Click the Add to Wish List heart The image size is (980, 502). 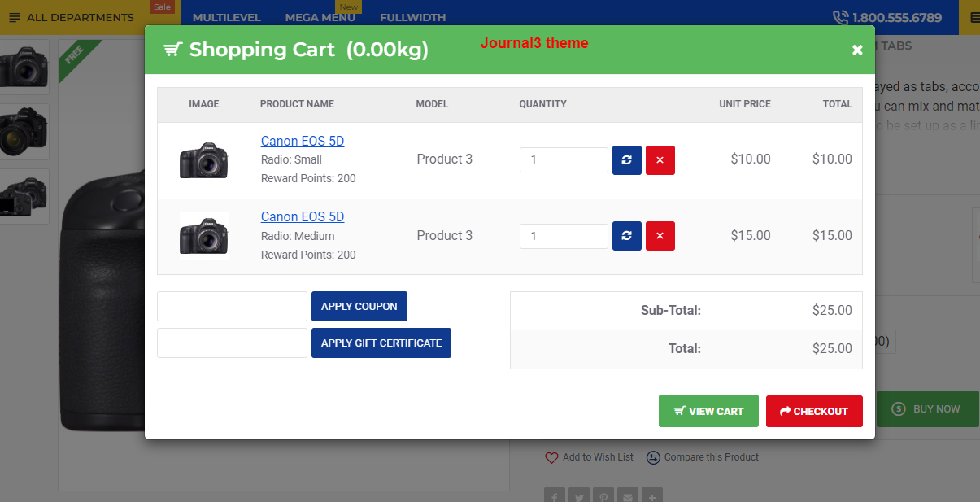551,458
